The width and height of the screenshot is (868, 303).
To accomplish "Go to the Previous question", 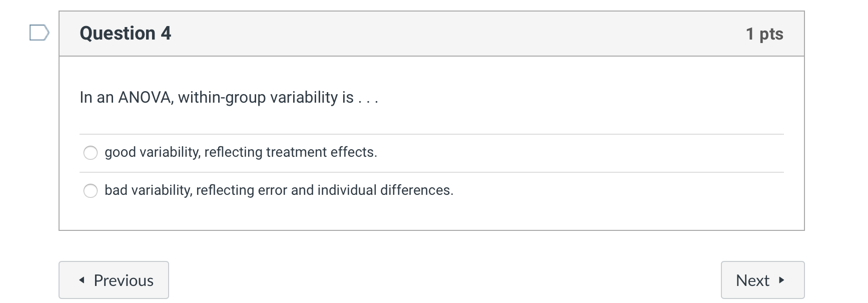I will (x=114, y=280).
